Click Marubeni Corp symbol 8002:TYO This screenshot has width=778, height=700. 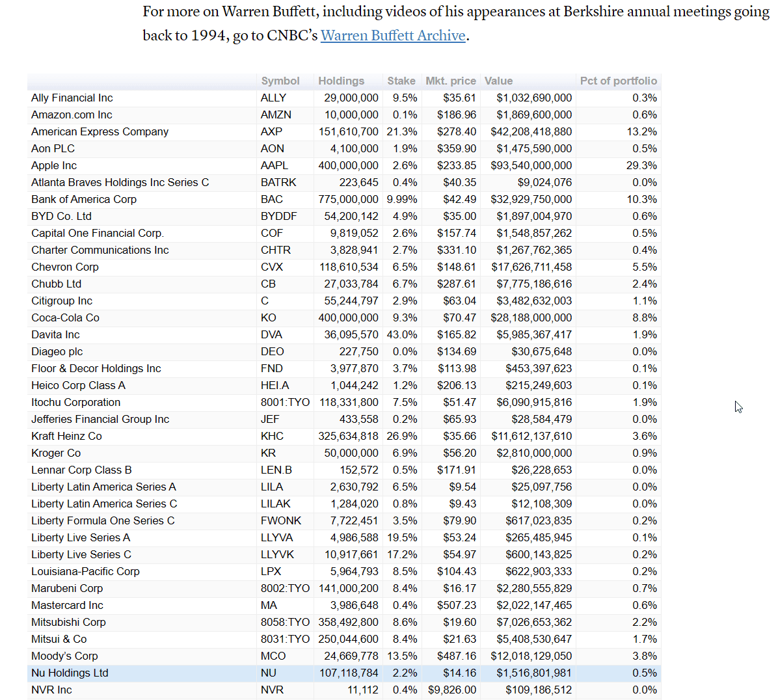point(286,588)
